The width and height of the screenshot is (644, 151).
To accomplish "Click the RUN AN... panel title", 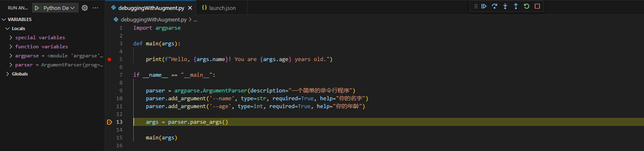I will pyautogui.click(x=18, y=8).
